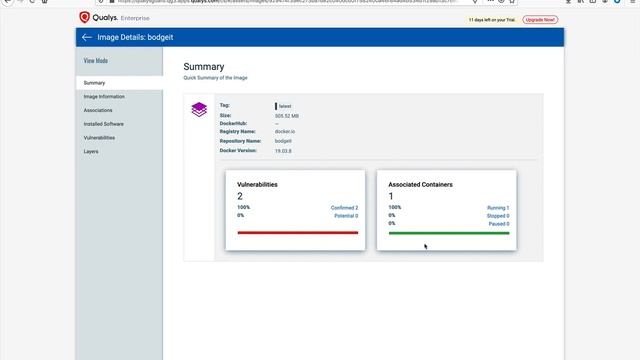Click the 'latest' tag value
This screenshot has height=360, width=640.
click(x=285, y=106)
